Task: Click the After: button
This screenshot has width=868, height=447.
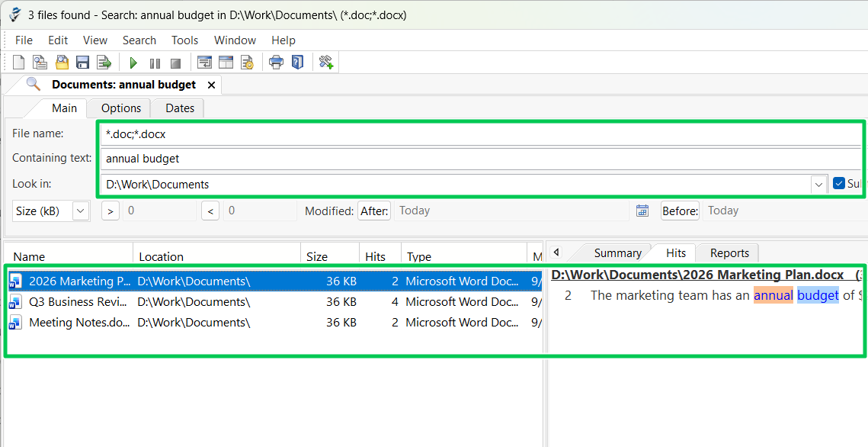Action: 375,211
